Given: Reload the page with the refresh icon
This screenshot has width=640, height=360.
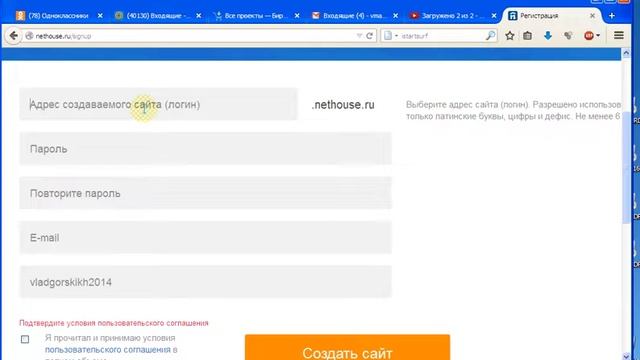Looking at the screenshot, I should tap(369, 36).
